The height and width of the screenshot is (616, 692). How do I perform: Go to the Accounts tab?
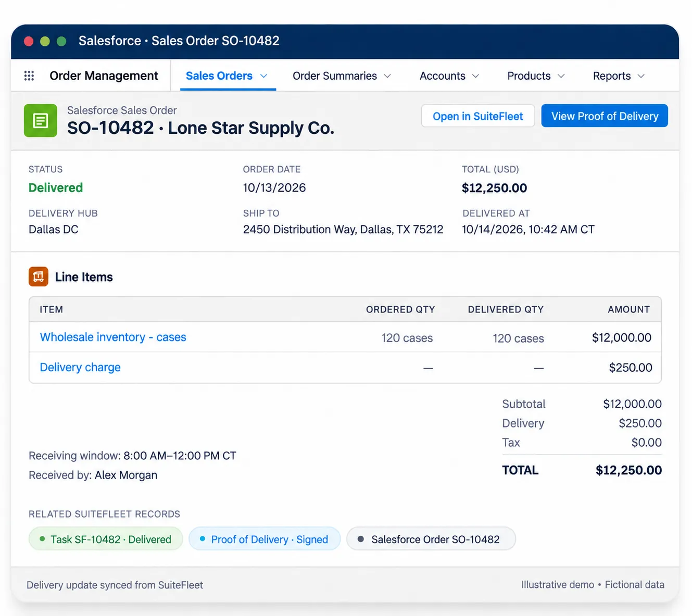coord(443,76)
